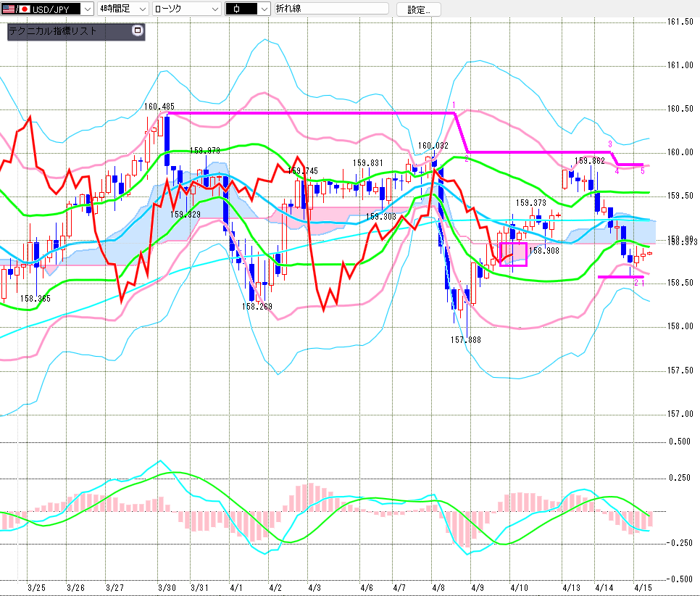The width and height of the screenshot is (700, 596).
Task: Expand the テクニカル指標リスト panel using its square icon
Action: 138,31
